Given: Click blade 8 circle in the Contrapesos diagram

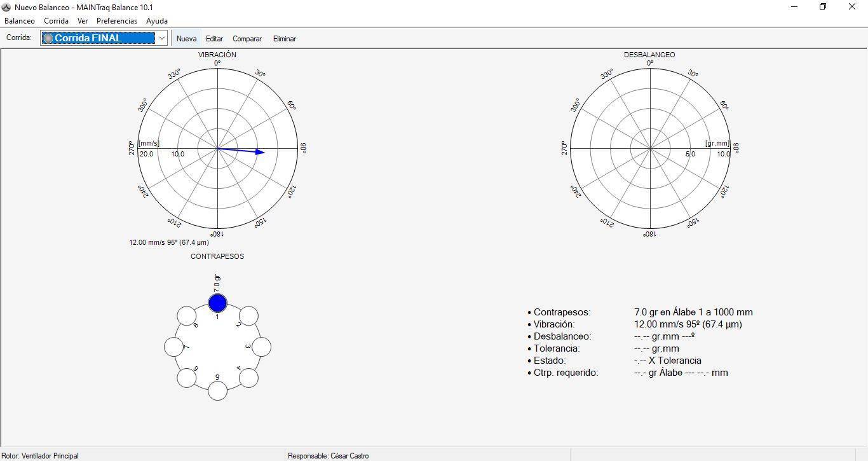Looking at the screenshot, I should point(186,315).
